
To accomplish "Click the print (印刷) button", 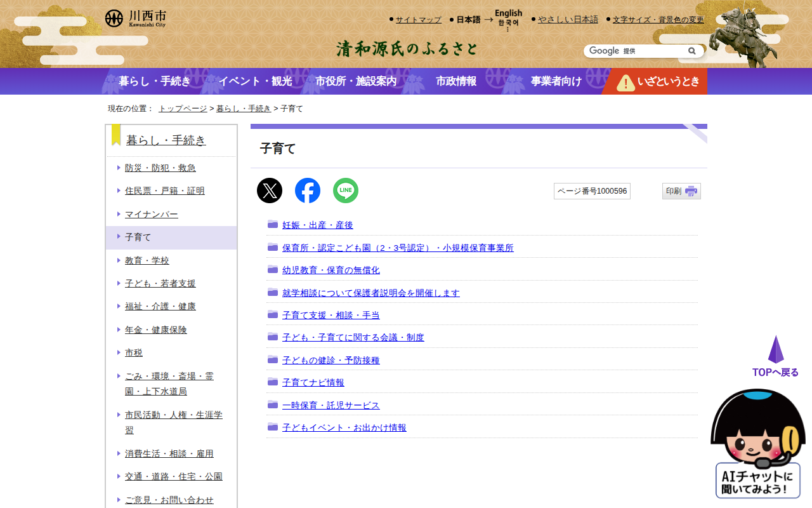I will click(681, 191).
